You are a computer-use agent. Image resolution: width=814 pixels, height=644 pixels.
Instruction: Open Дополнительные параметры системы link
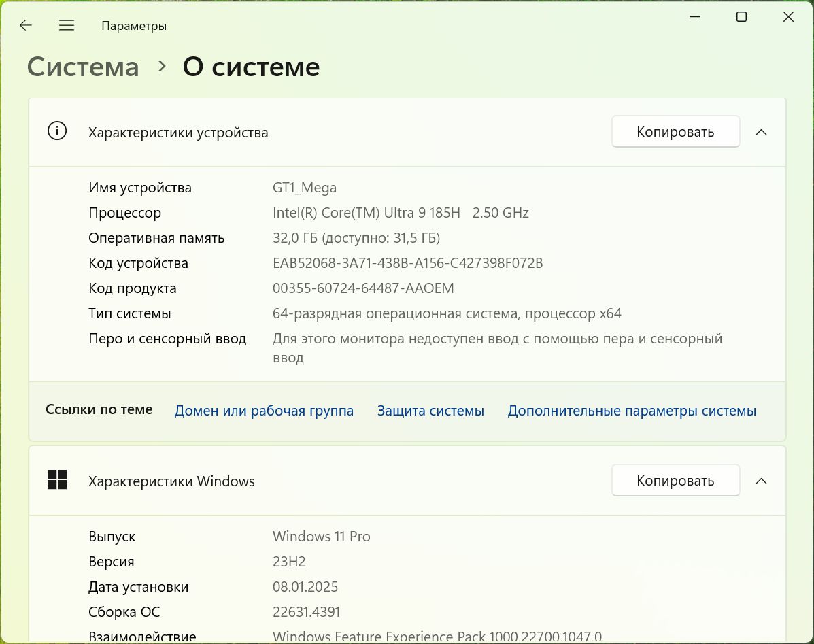632,411
